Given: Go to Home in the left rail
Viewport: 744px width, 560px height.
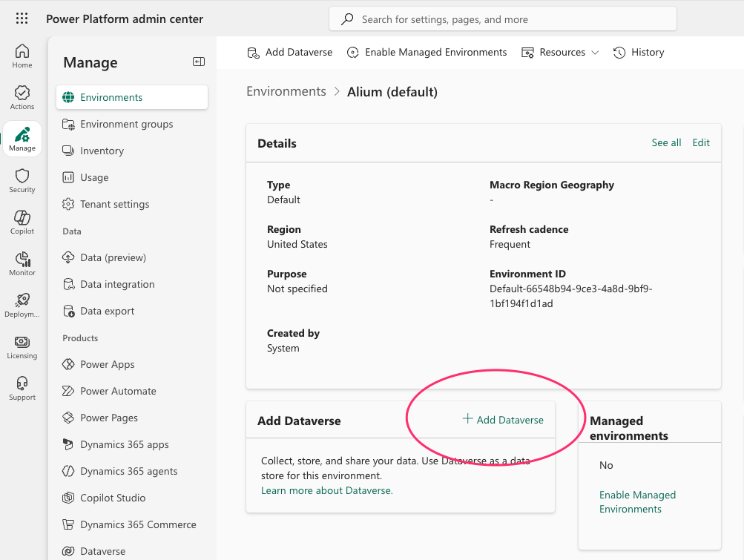Looking at the screenshot, I should click(22, 56).
